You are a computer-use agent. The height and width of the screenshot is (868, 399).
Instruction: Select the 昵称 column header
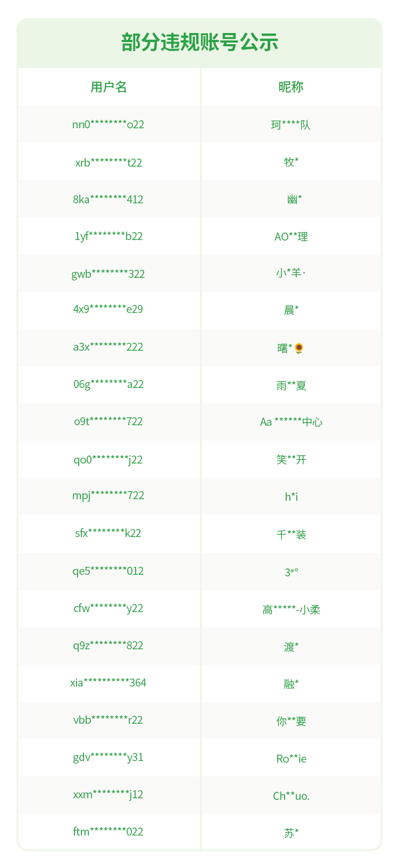tap(291, 87)
